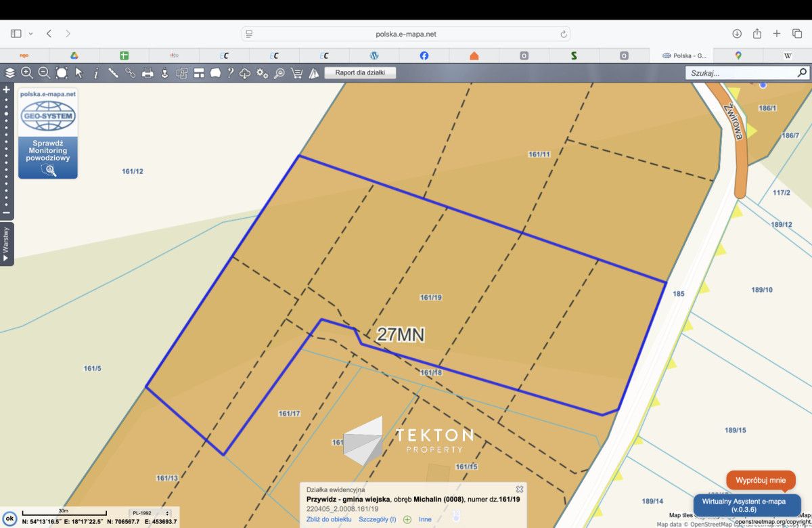Click the Szukaj search field
Screen dimensions: 812x528
740,73
